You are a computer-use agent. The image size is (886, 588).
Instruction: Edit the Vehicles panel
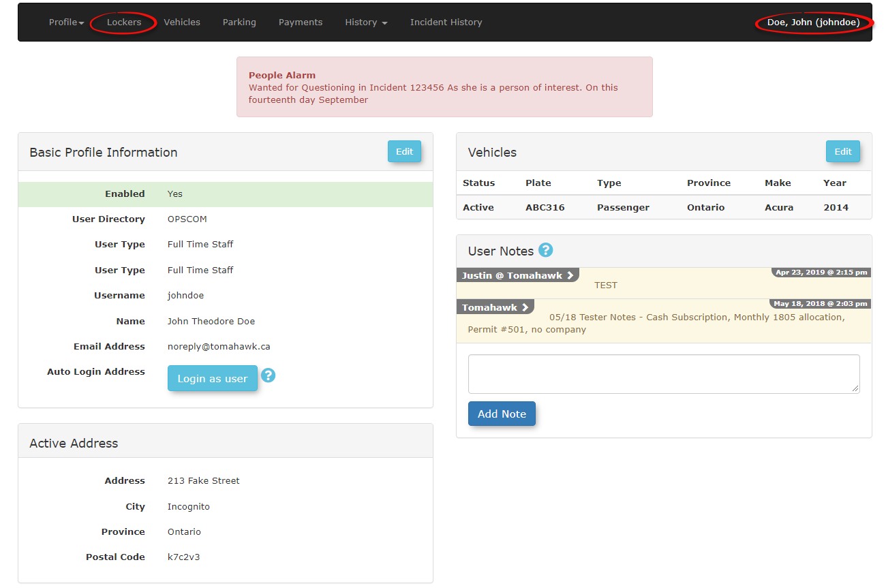[x=842, y=151]
